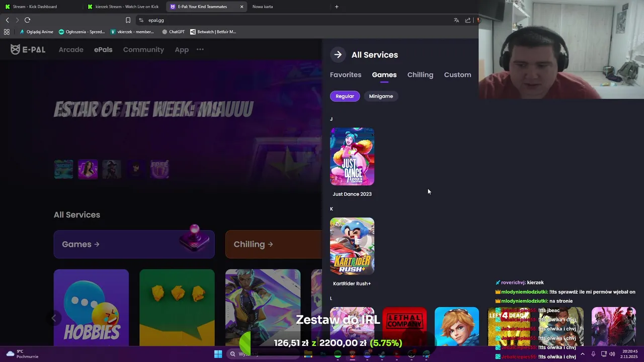Viewport: 644px width, 362px height.
Task: Open the Just Dance 2023 game cover
Action: coord(352,156)
